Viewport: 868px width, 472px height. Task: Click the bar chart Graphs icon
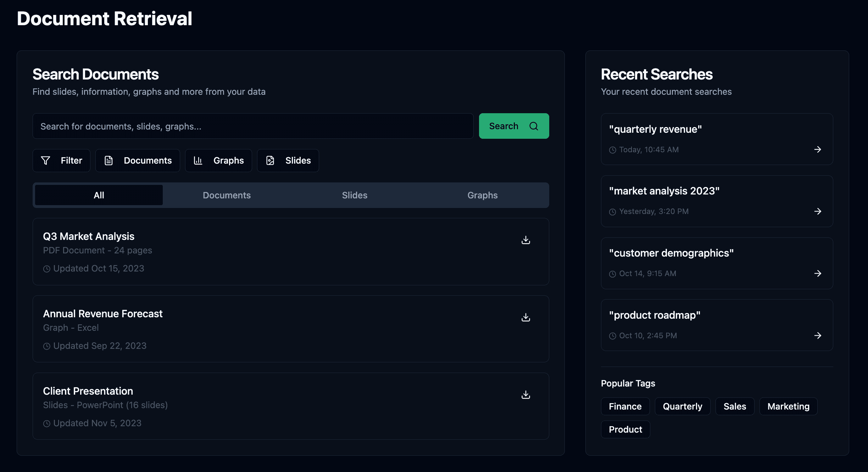[198, 160]
